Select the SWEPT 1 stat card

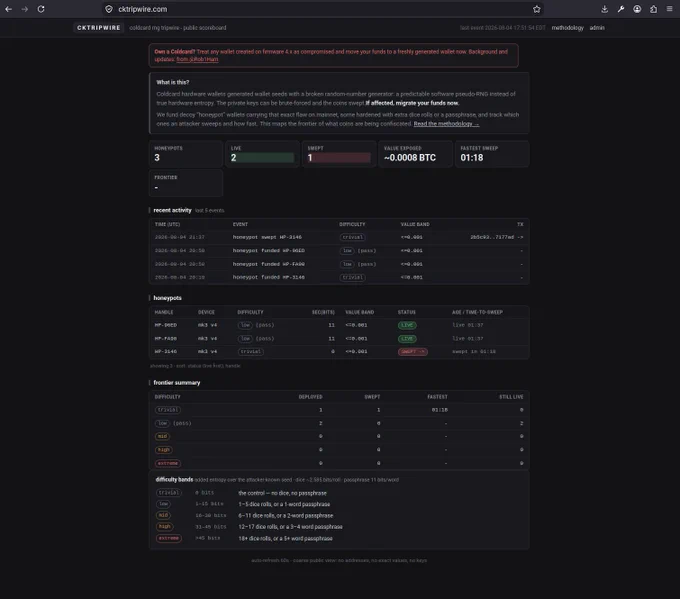(339, 154)
